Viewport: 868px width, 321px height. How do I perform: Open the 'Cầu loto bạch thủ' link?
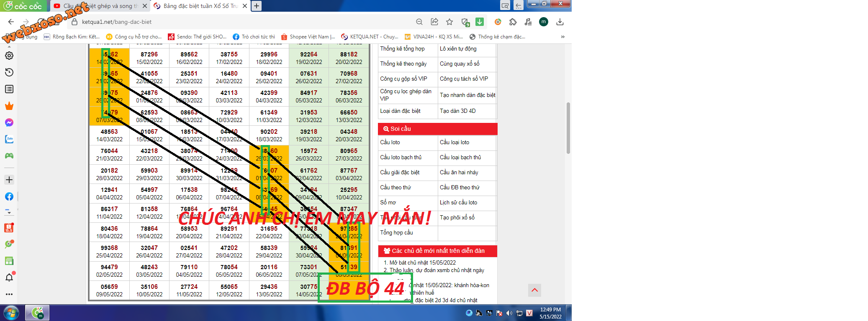[x=401, y=158]
